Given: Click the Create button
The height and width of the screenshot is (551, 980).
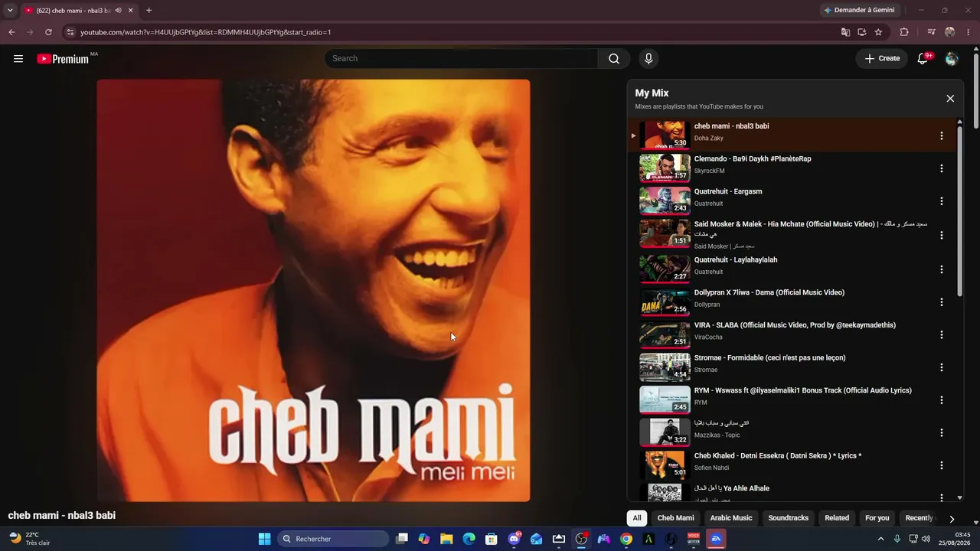Looking at the screenshot, I should point(882,59).
